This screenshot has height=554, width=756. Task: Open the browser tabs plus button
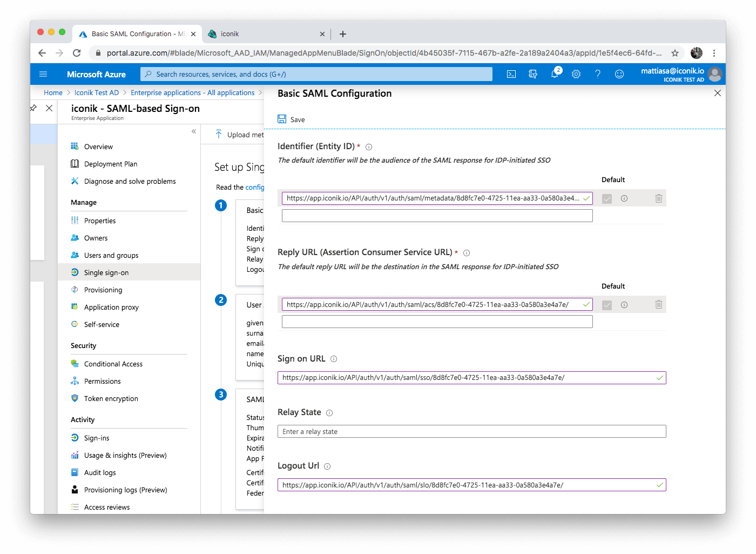pyautogui.click(x=342, y=34)
